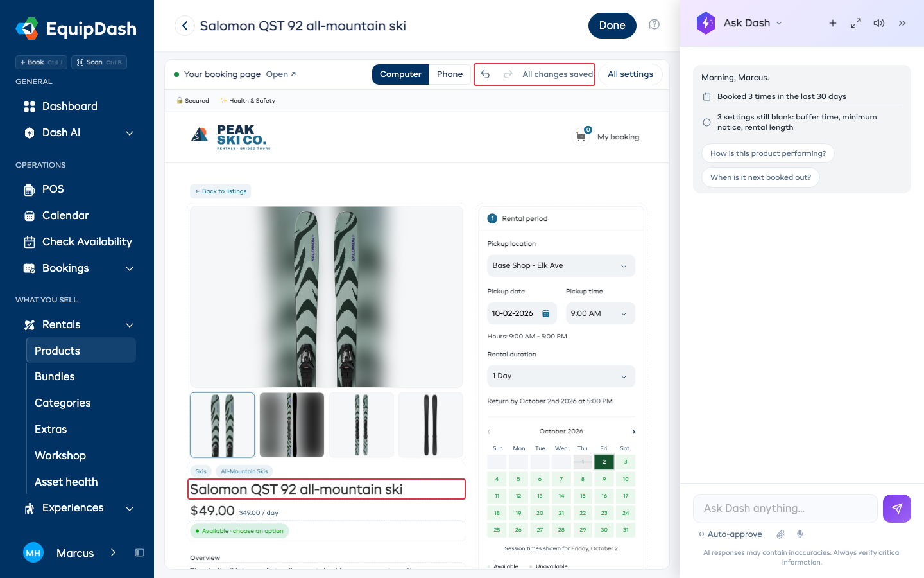Ask 'How is this product performing?'
Screen dimensions: 924x578
tap(768, 153)
